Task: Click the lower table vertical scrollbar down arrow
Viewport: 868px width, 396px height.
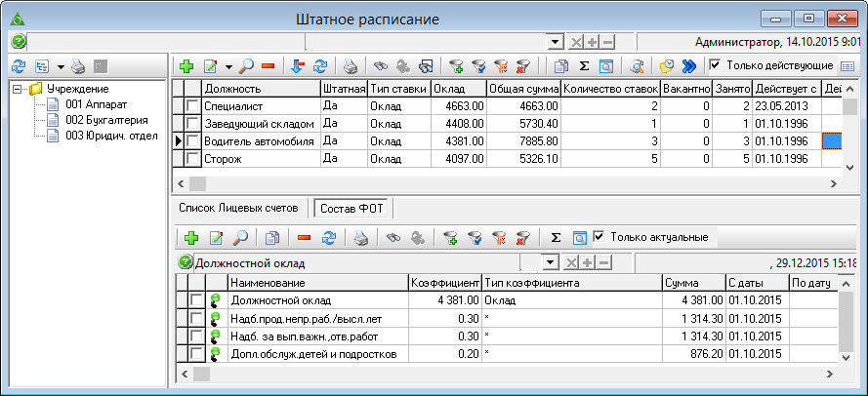Action: [846, 358]
